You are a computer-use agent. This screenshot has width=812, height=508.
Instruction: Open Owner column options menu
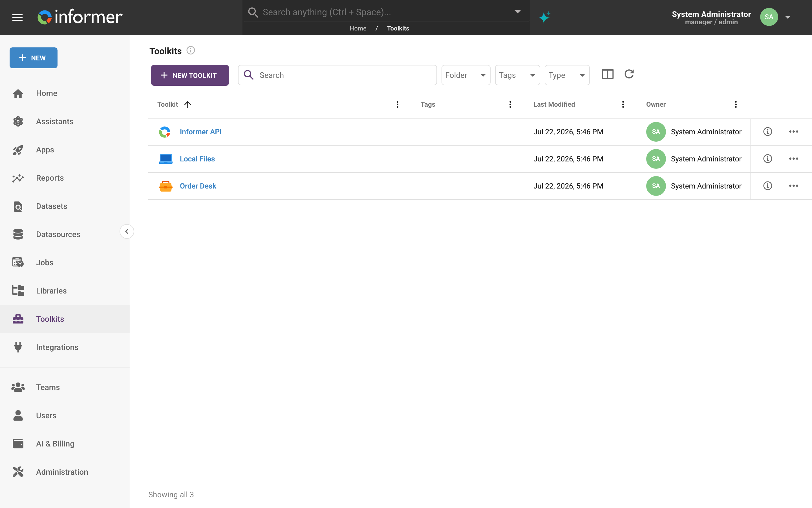click(736, 104)
